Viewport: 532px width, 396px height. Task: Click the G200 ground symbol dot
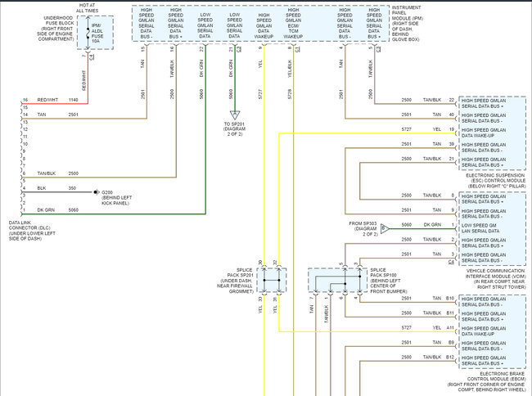coord(96,192)
